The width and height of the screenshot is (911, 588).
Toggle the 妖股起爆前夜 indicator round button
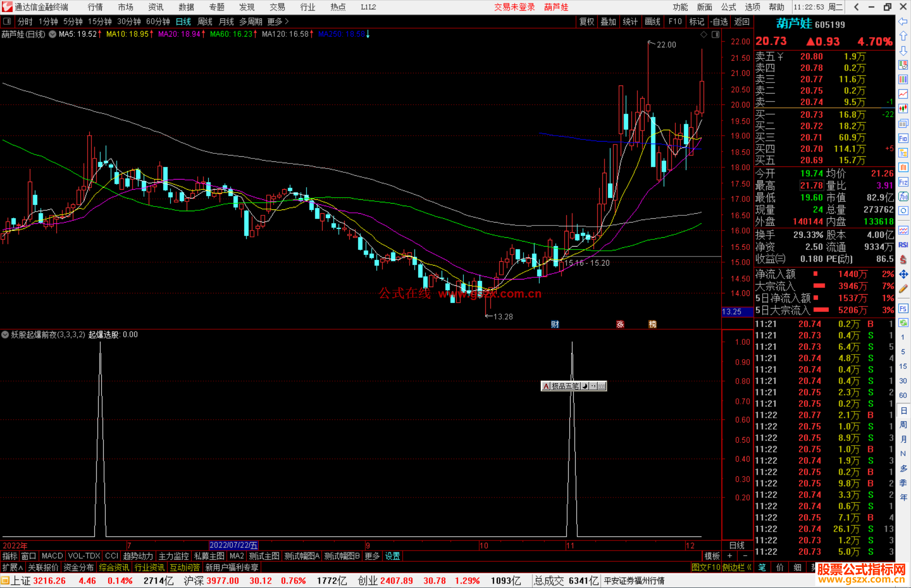tap(5, 335)
